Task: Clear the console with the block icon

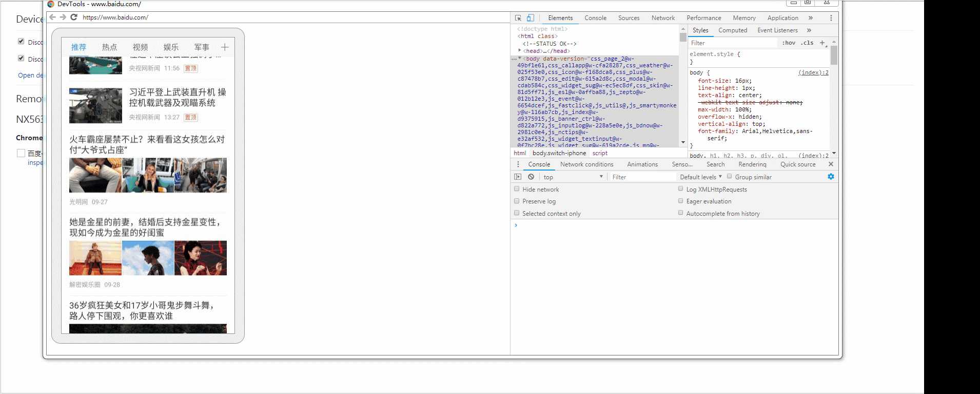Action: (x=531, y=177)
